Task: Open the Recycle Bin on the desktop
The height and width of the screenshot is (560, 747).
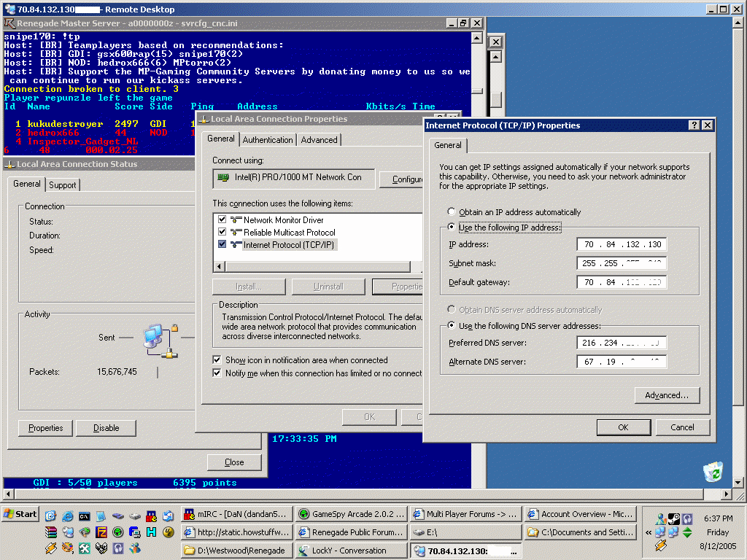Action: click(x=713, y=470)
